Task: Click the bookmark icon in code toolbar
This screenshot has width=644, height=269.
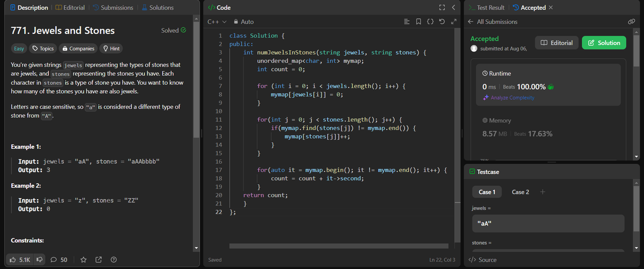Action: point(419,22)
